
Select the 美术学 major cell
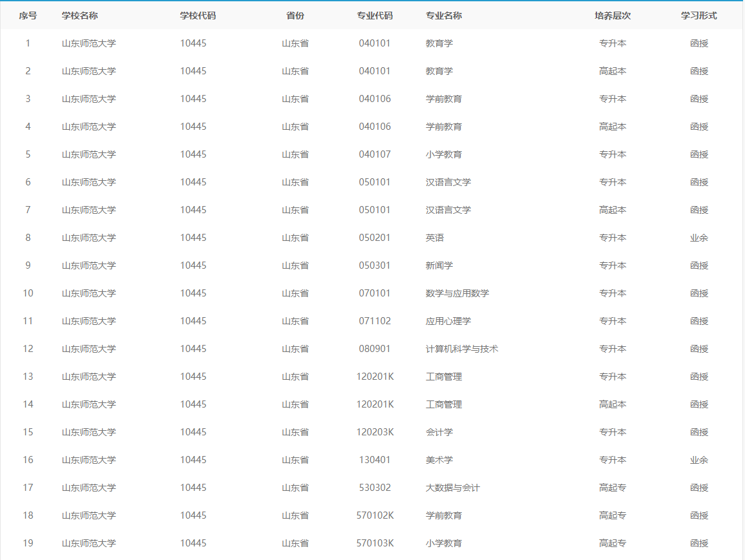pyautogui.click(x=439, y=461)
